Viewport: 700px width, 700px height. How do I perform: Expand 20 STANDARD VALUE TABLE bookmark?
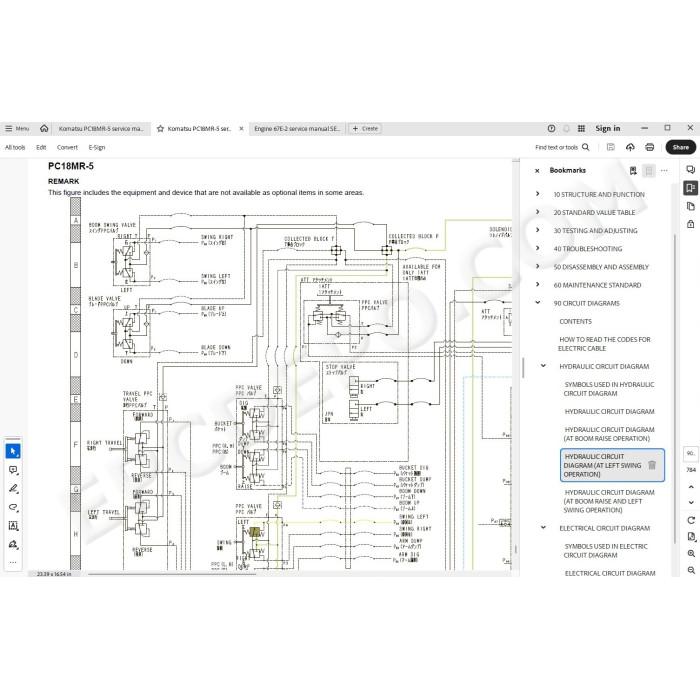[538, 212]
